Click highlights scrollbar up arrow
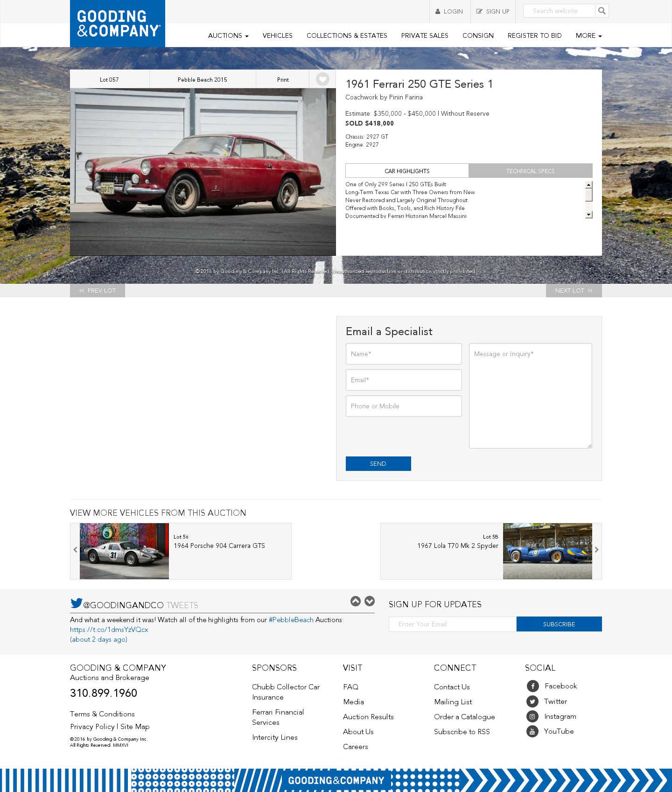The width and height of the screenshot is (672, 792). pyautogui.click(x=589, y=184)
